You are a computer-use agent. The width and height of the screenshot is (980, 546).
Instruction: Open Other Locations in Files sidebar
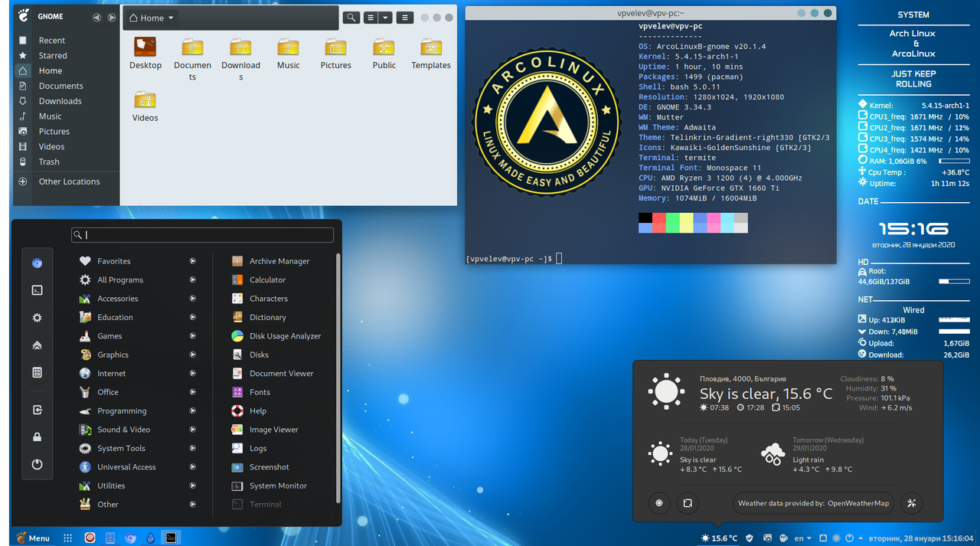pyautogui.click(x=67, y=181)
